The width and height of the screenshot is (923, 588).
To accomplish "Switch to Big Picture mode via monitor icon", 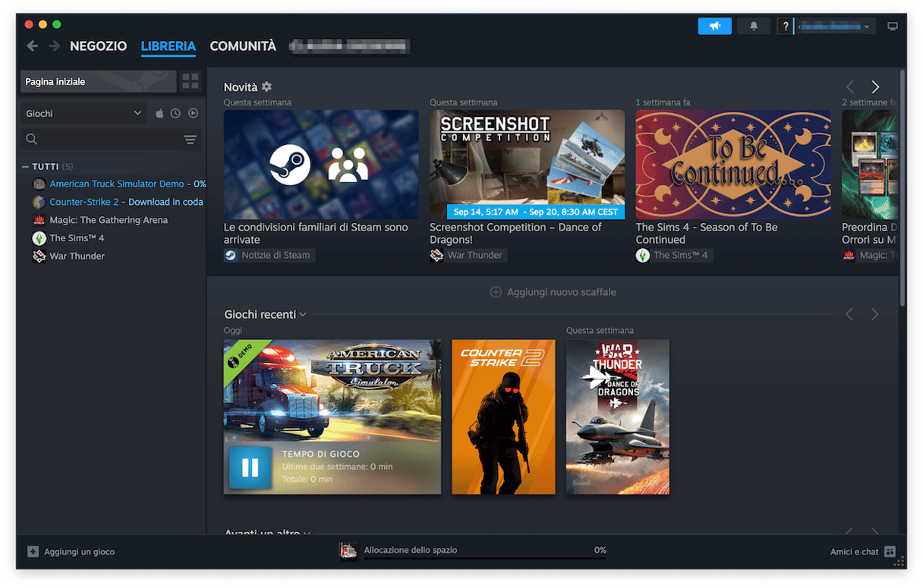I will (893, 27).
